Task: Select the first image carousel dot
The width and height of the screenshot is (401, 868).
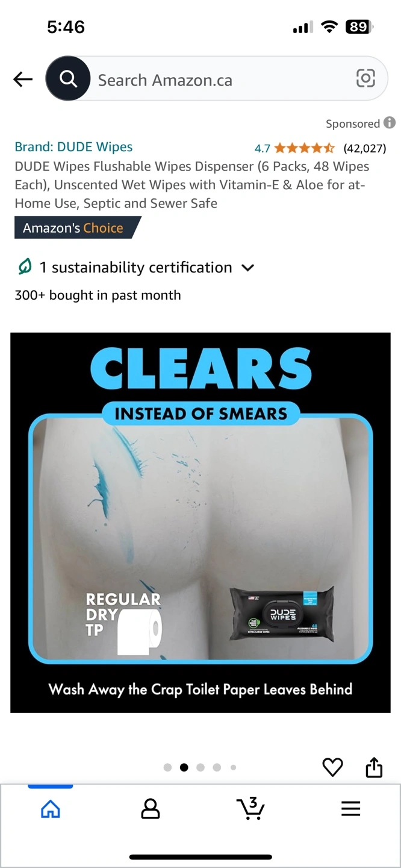Action: click(x=167, y=767)
